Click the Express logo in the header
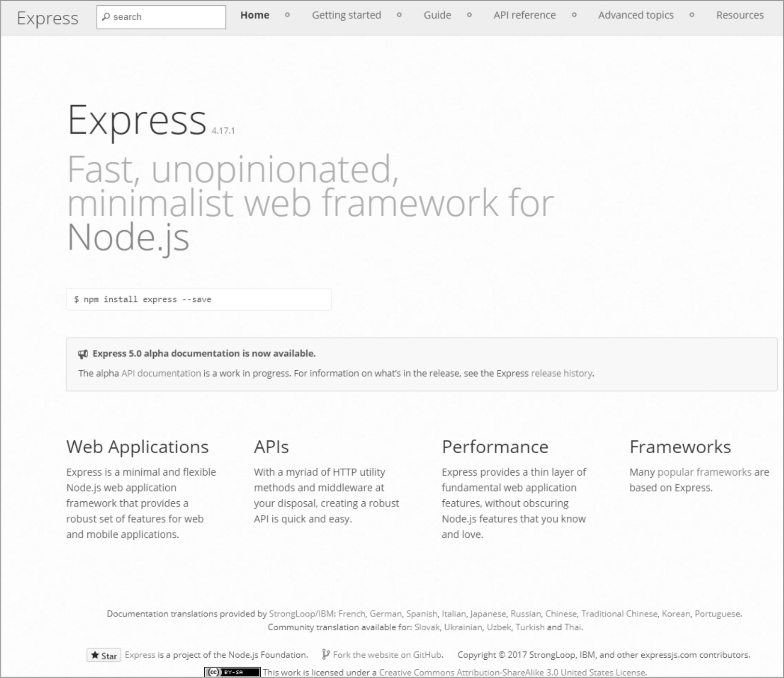 click(47, 18)
